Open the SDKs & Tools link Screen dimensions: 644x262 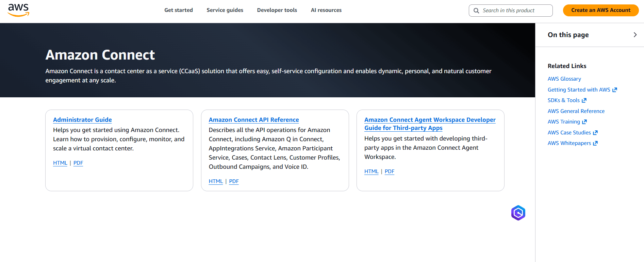[x=564, y=100]
